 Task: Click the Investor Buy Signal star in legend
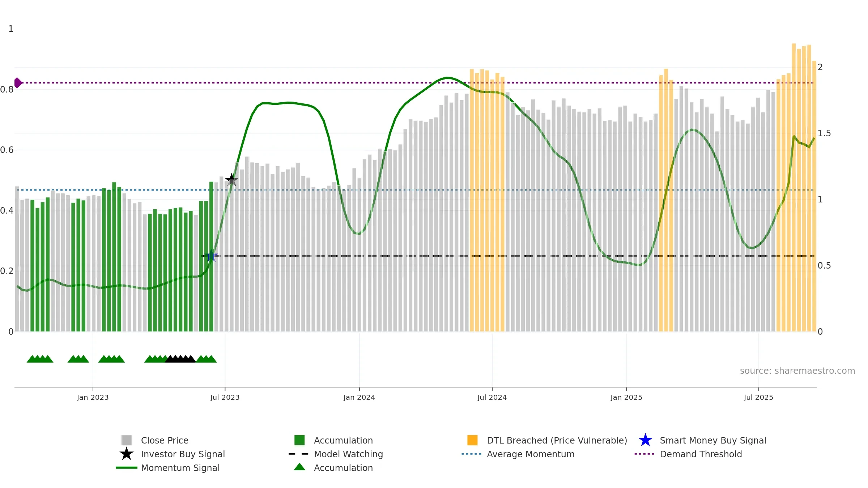pos(127,454)
